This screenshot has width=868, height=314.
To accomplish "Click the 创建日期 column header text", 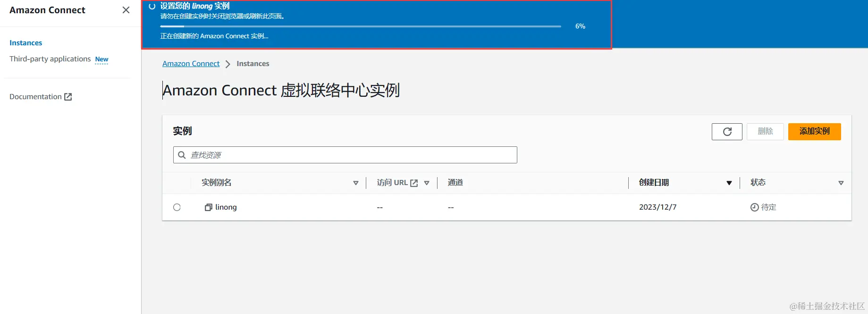I will click(x=654, y=183).
